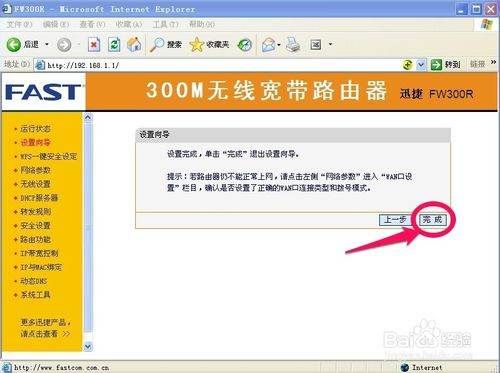Click the 上一步 button

coord(395,220)
